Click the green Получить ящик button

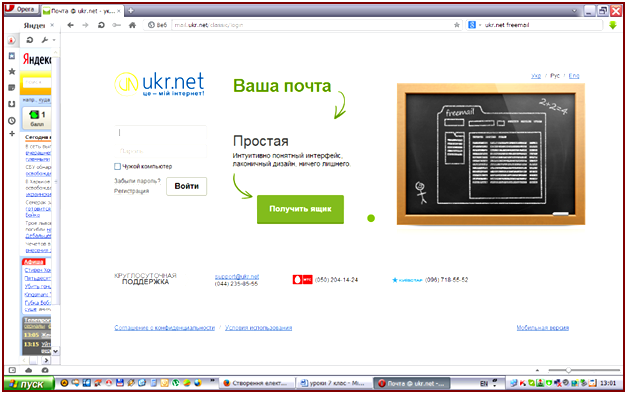(300, 209)
